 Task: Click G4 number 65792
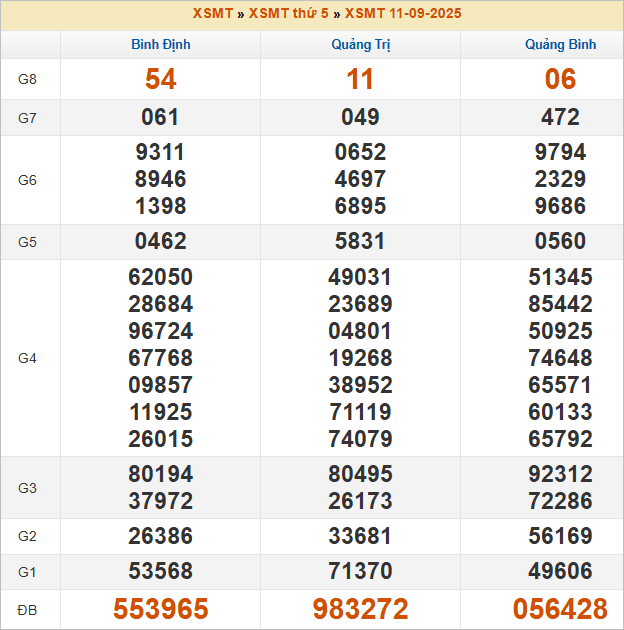point(561,439)
